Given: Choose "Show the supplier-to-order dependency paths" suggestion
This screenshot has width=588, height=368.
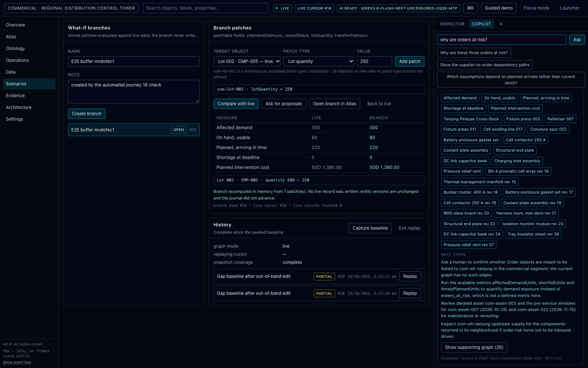Looking at the screenshot, I should pyautogui.click(x=485, y=65).
